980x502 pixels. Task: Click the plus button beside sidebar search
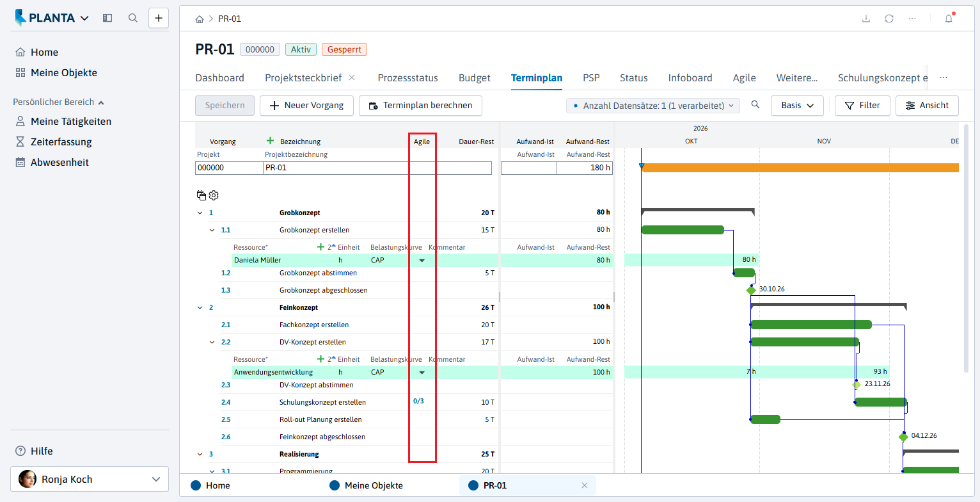[159, 18]
